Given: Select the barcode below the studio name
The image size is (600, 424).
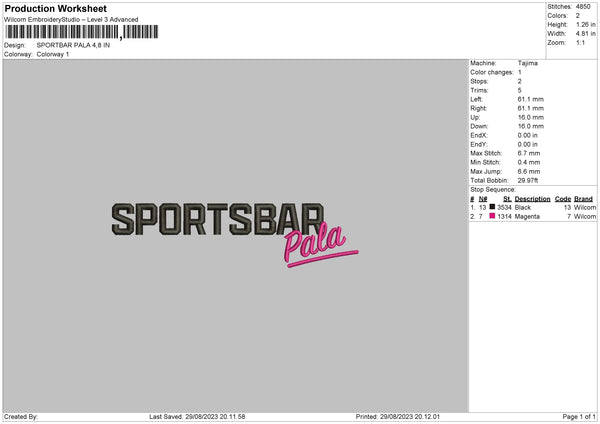Looking at the screenshot, I should [82, 32].
